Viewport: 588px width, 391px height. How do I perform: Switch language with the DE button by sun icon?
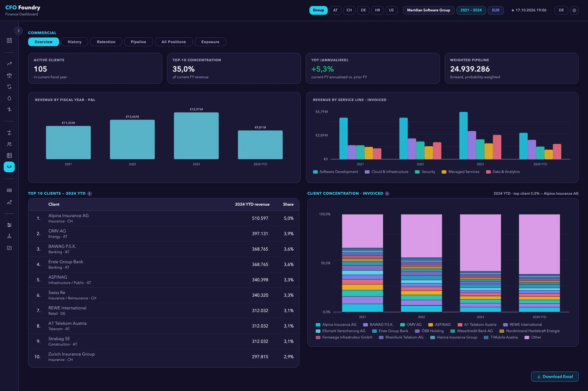pyautogui.click(x=561, y=10)
